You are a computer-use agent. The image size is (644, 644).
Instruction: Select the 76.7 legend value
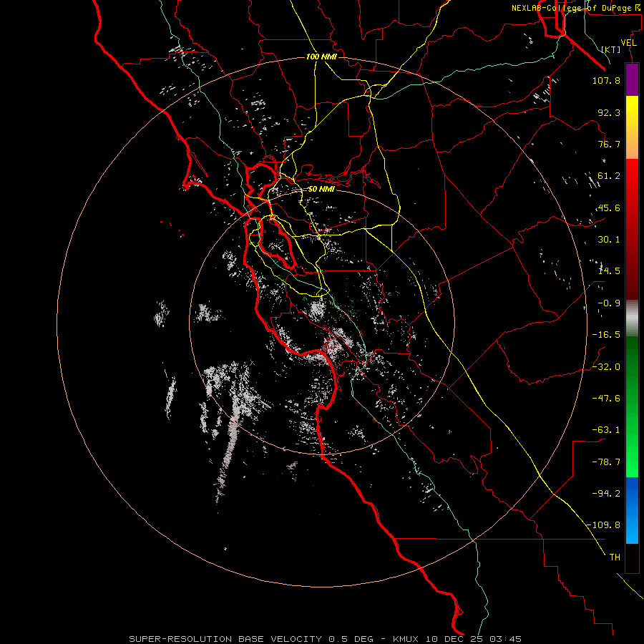coord(609,144)
